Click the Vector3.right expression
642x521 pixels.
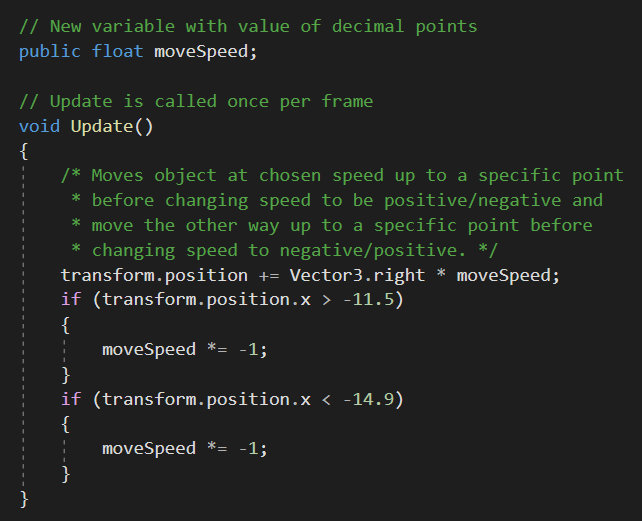tap(357, 275)
